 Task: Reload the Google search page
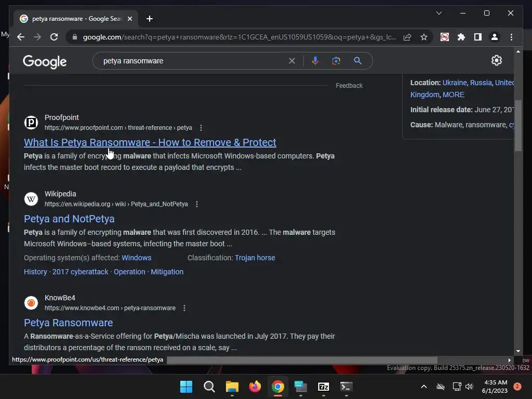click(54, 37)
